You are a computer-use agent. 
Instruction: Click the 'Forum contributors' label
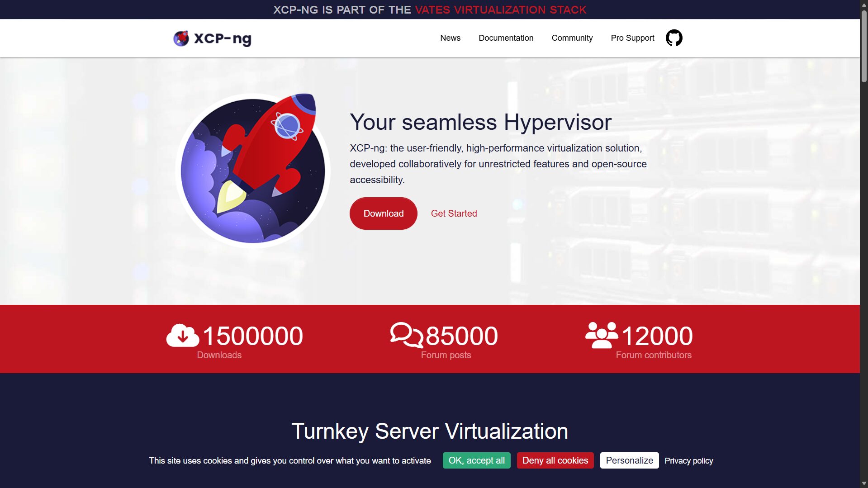[654, 355]
